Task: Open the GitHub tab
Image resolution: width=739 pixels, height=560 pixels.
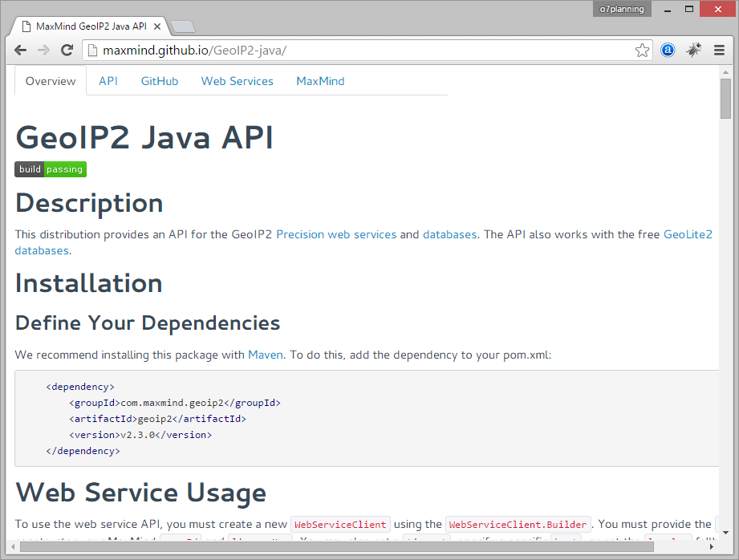Action: (x=160, y=81)
